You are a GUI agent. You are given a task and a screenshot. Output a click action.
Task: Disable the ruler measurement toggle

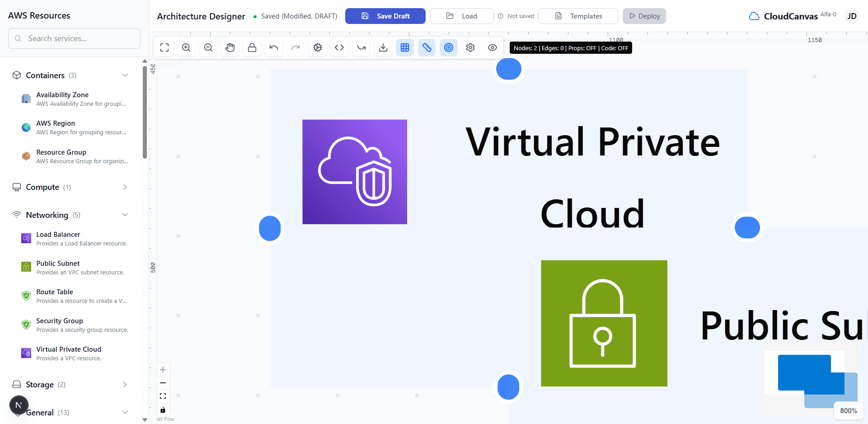click(x=427, y=47)
